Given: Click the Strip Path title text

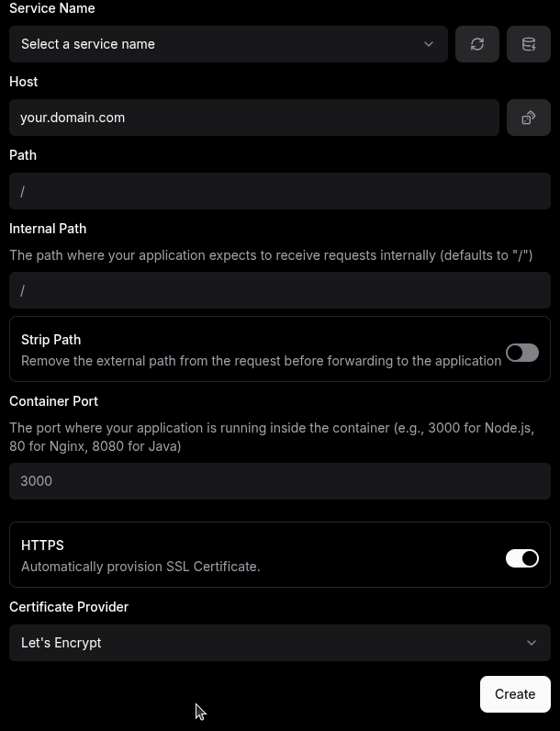Looking at the screenshot, I should click(x=50, y=340).
